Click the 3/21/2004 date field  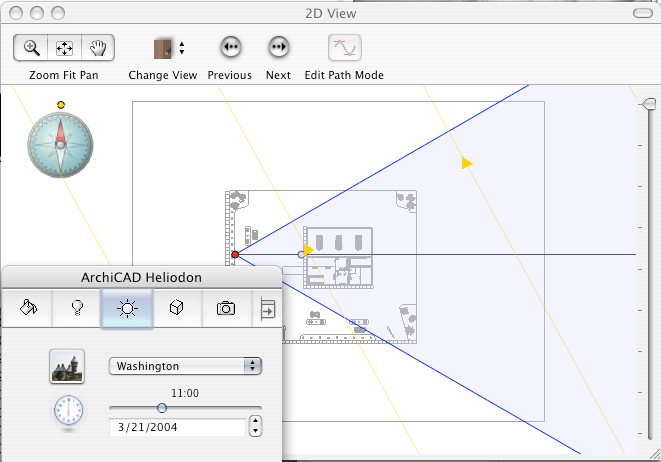click(176, 427)
